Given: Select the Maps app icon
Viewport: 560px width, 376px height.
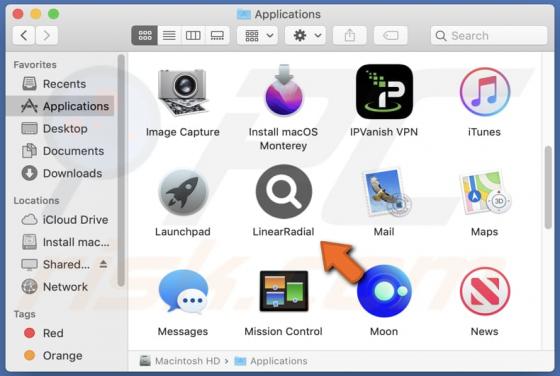Looking at the screenshot, I should 485,192.
